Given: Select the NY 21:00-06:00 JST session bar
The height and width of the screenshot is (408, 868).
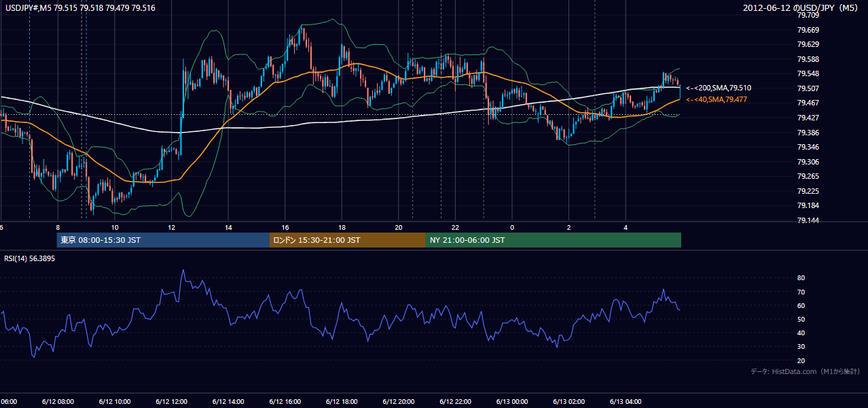Looking at the screenshot, I should coord(554,240).
